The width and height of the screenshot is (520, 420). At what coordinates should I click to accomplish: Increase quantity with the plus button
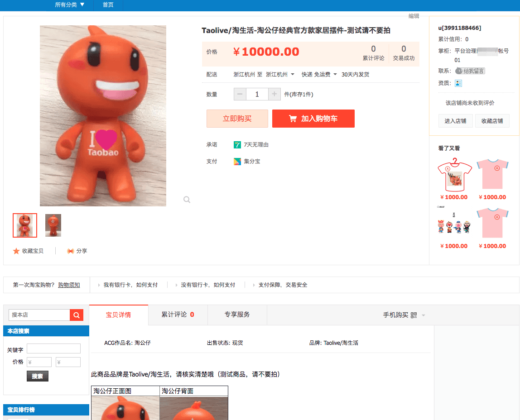click(x=274, y=94)
